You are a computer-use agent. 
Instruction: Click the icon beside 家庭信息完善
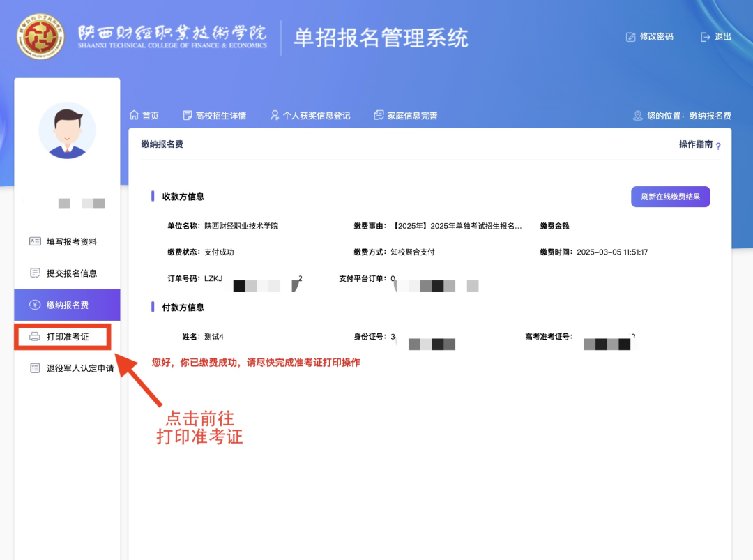379,115
